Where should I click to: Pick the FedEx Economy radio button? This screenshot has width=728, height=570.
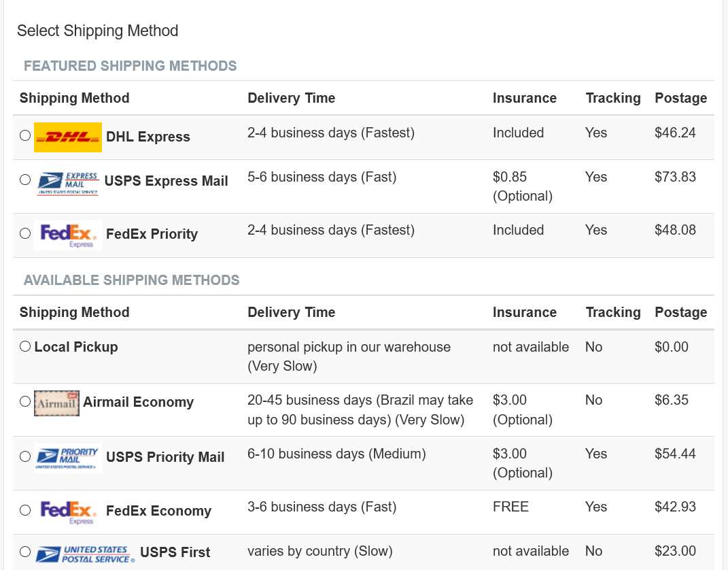[25, 510]
